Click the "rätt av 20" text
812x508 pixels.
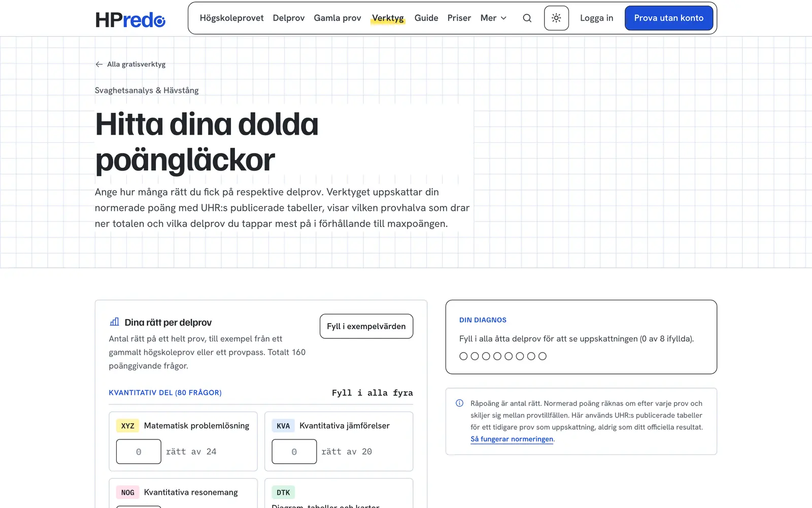coord(347,452)
